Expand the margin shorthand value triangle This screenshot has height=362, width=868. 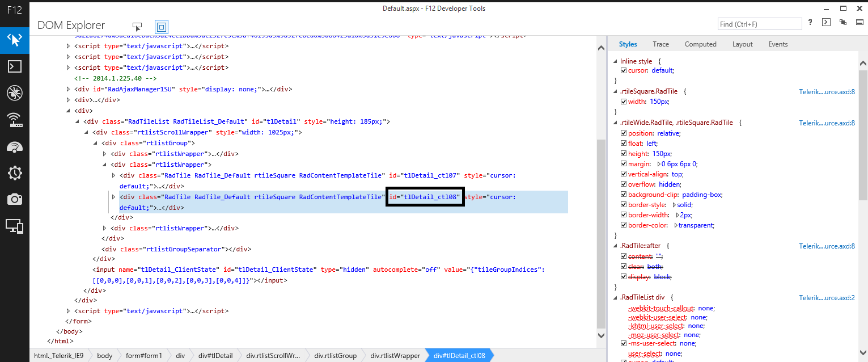point(659,164)
